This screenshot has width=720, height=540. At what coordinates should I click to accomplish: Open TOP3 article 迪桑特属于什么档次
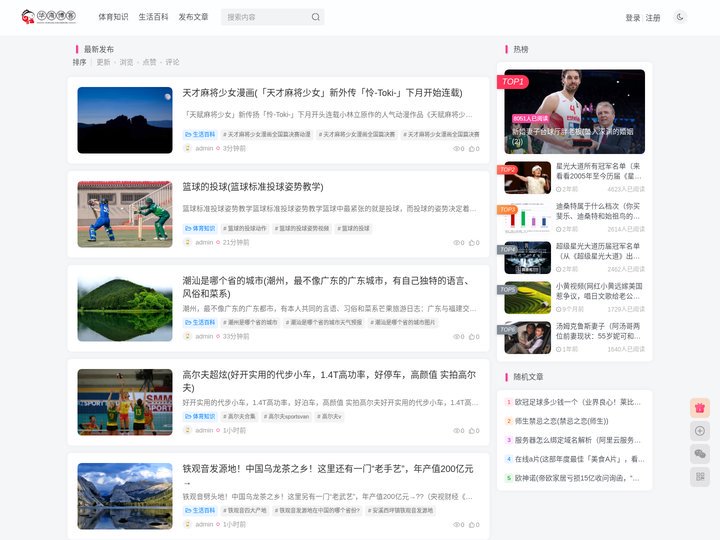point(598,211)
